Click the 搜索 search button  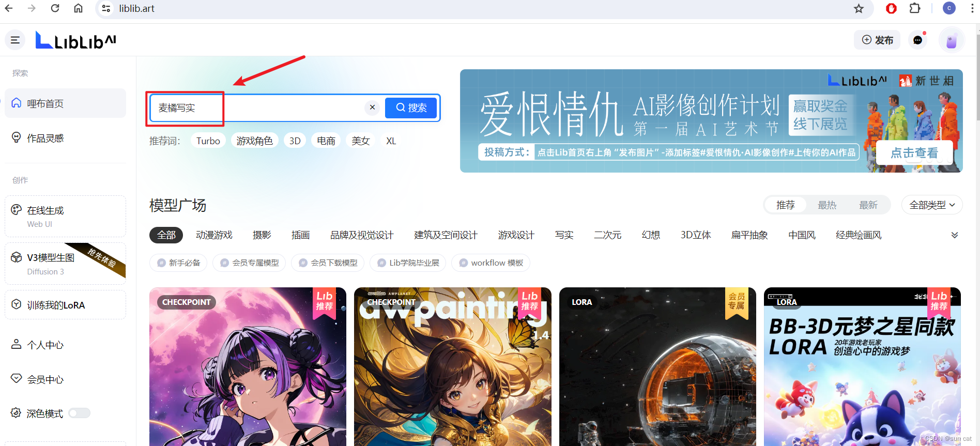coord(411,107)
